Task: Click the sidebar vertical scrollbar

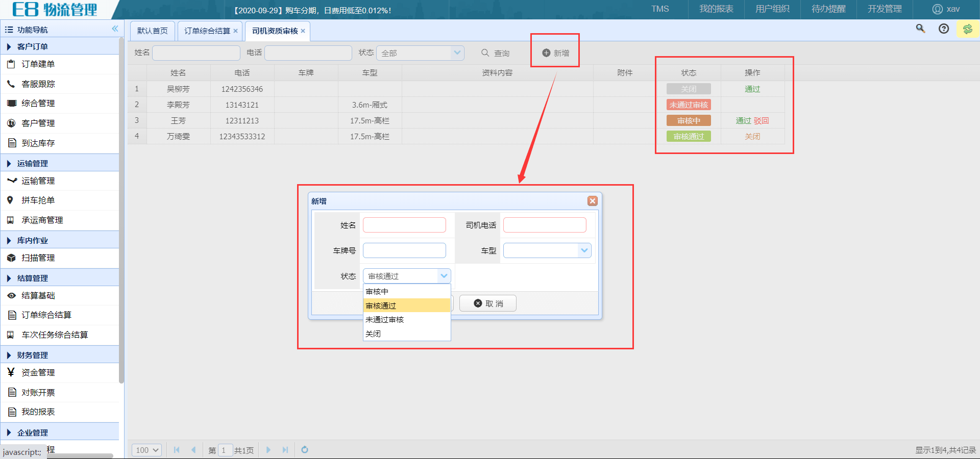Action: coord(121,209)
